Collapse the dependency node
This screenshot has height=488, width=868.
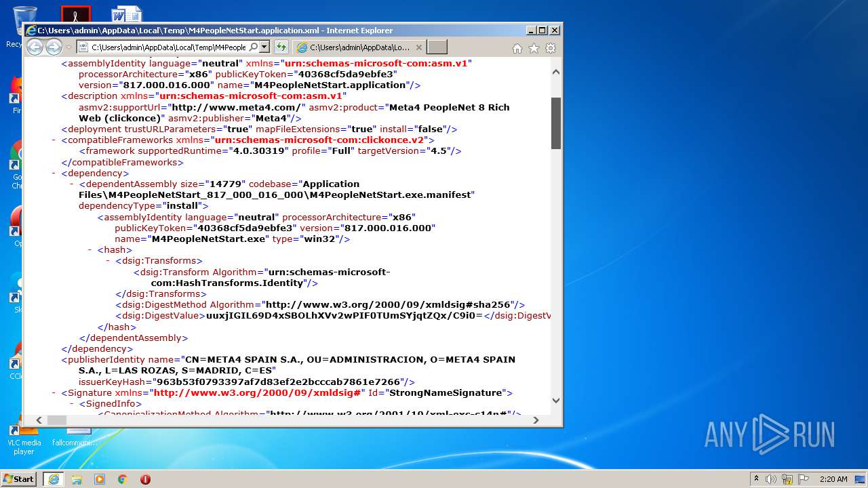pos(54,174)
